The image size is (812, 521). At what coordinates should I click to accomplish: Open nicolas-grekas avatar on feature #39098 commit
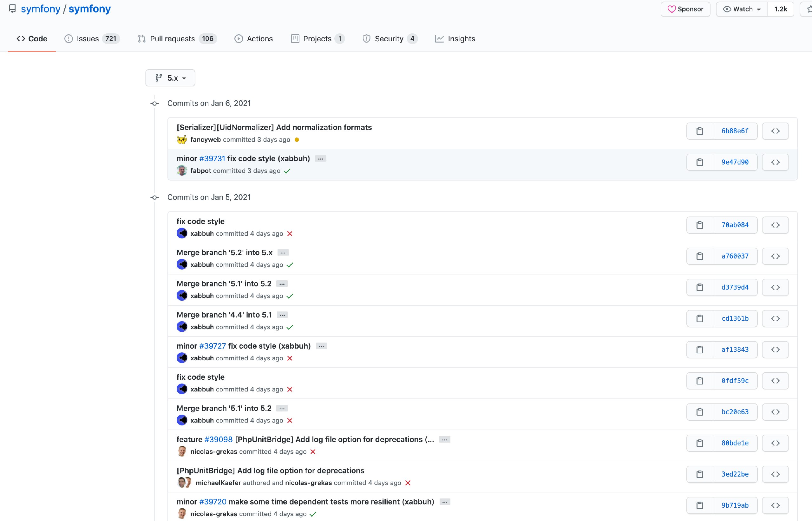tap(182, 451)
